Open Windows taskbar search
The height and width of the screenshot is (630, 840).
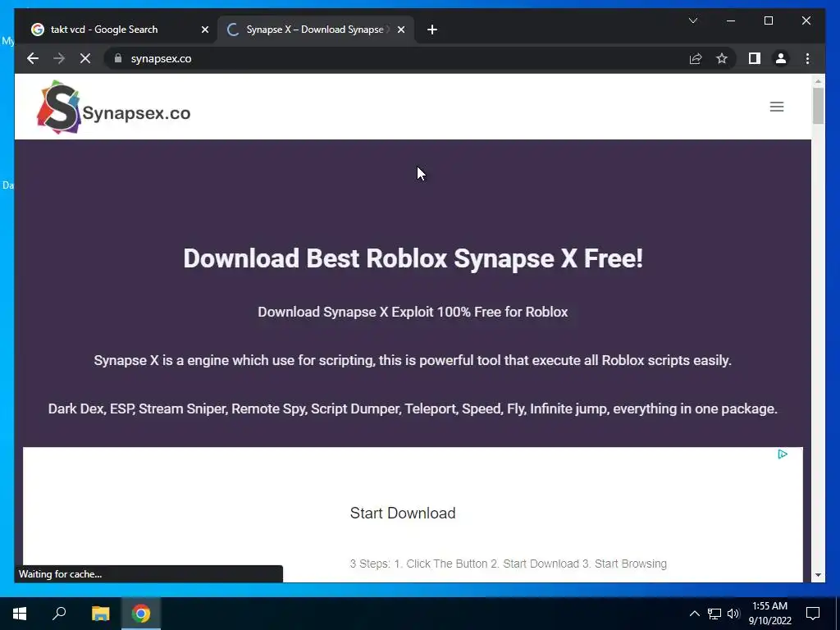(x=59, y=614)
